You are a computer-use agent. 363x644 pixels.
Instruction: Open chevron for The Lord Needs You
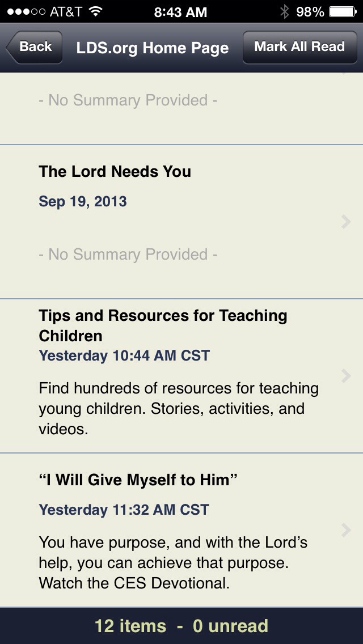pyautogui.click(x=346, y=222)
